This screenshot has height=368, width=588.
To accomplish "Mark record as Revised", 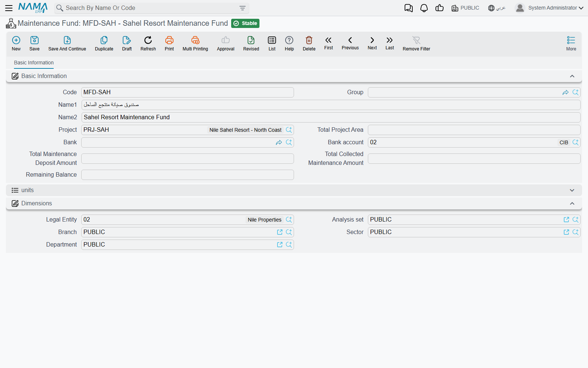I will click(x=251, y=43).
